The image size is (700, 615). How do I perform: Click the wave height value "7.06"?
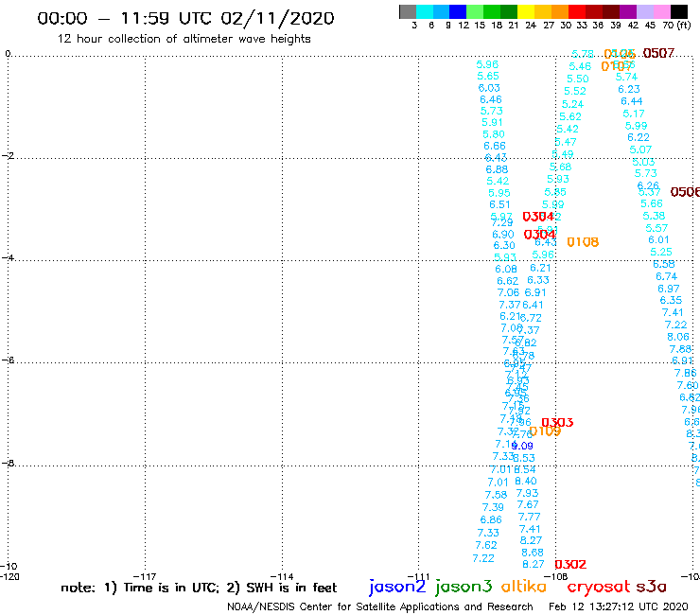point(509,292)
